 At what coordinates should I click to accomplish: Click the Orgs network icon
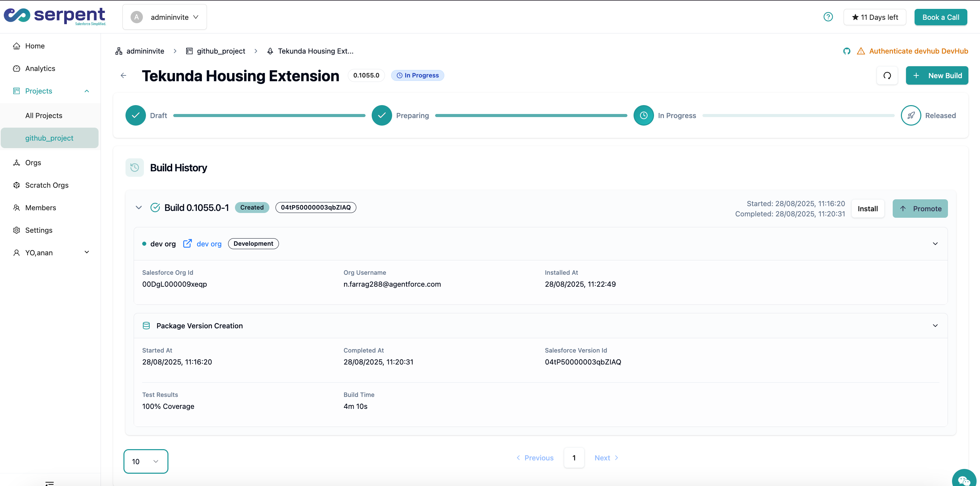16,163
